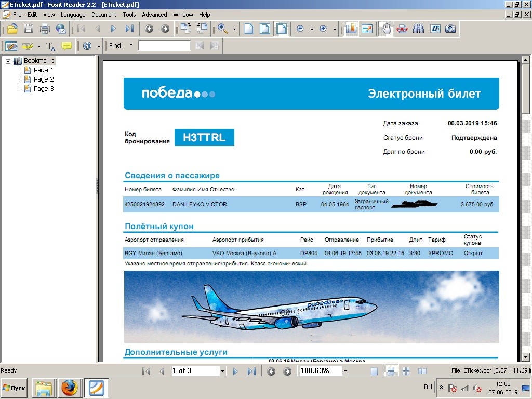Open the Document menu
Viewport: 532px width, 399px height.
coord(104,15)
